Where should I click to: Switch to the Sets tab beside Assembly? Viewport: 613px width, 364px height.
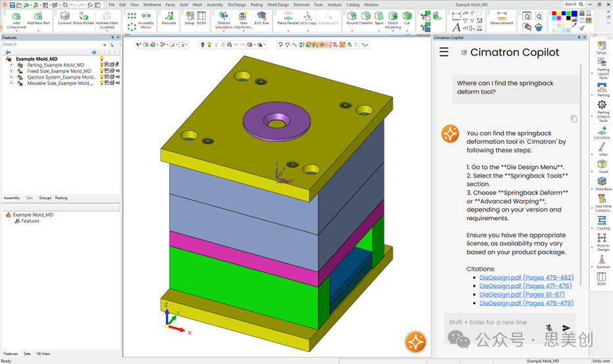(x=30, y=198)
